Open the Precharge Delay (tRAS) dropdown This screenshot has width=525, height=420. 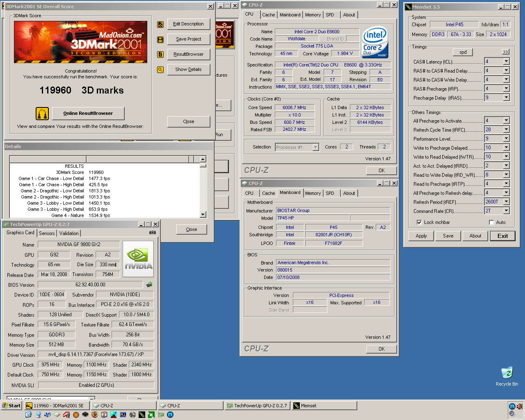pos(506,98)
